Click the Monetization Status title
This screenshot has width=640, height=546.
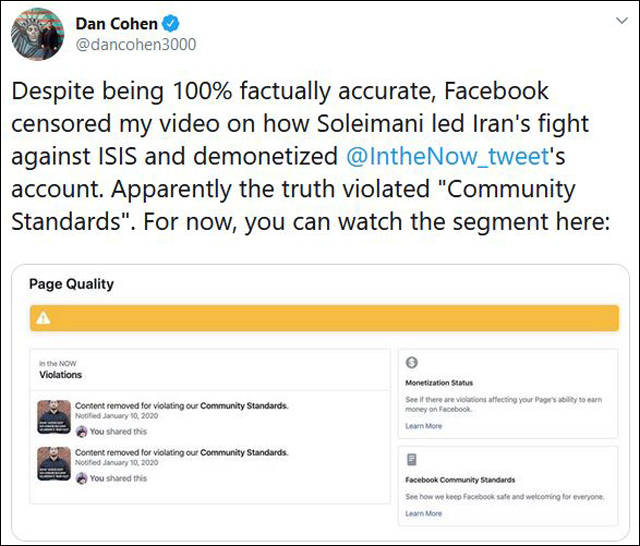pos(439,383)
